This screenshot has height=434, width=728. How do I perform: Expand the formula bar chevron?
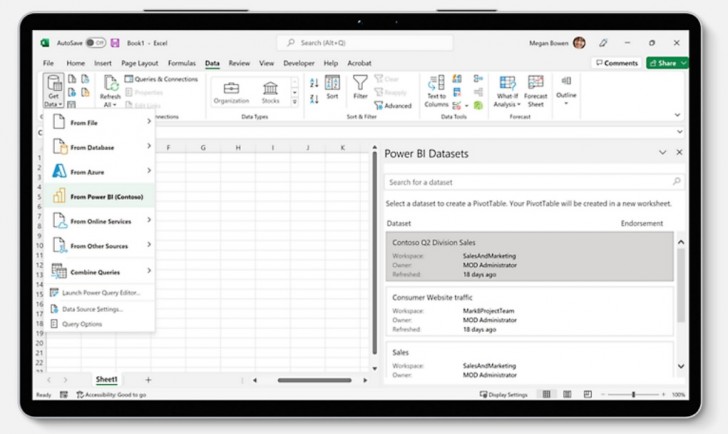coord(680,132)
